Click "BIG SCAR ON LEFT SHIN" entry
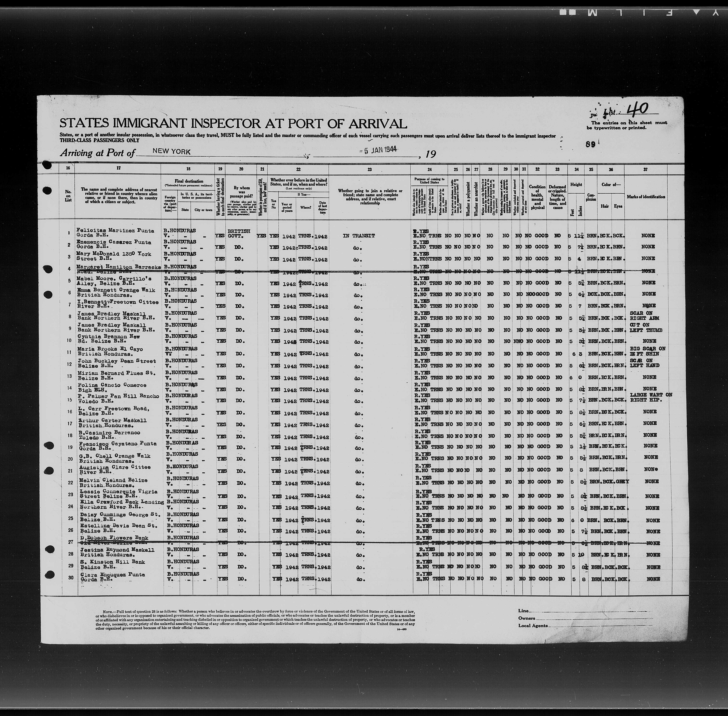 point(648,351)
